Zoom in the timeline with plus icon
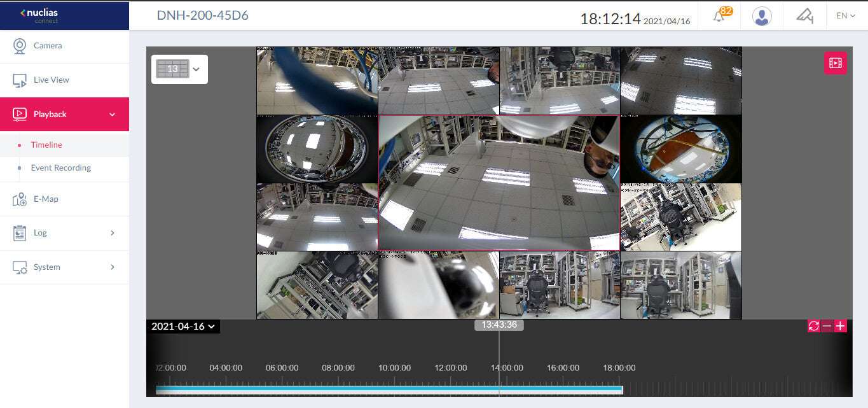The height and width of the screenshot is (408, 868). coord(841,326)
